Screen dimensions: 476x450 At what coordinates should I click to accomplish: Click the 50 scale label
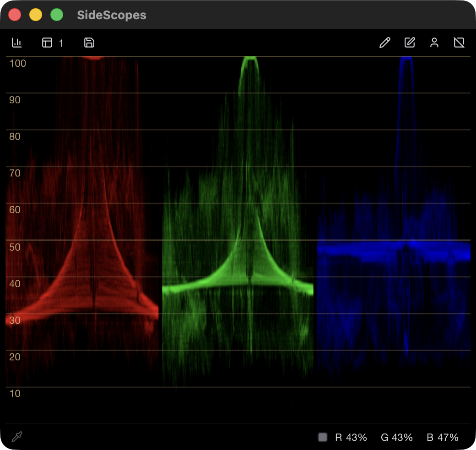point(15,247)
